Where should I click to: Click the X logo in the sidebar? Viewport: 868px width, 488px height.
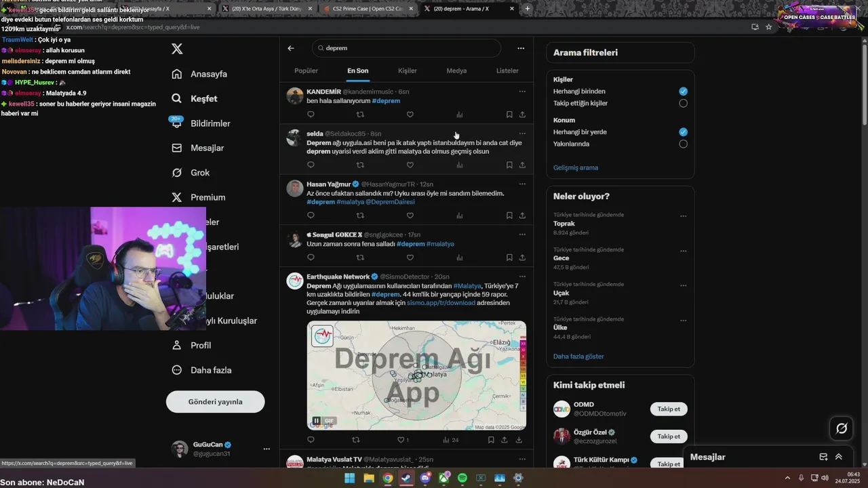point(177,49)
